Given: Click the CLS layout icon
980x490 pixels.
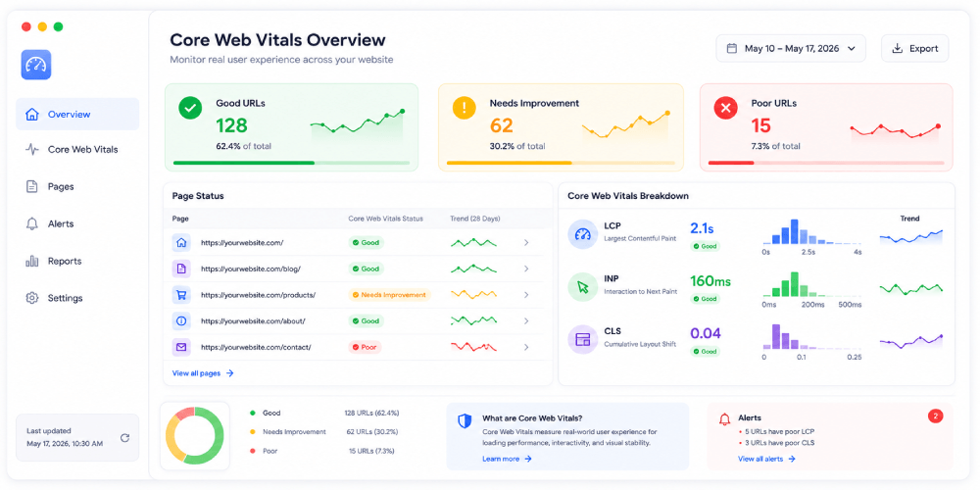Looking at the screenshot, I should 582,339.
